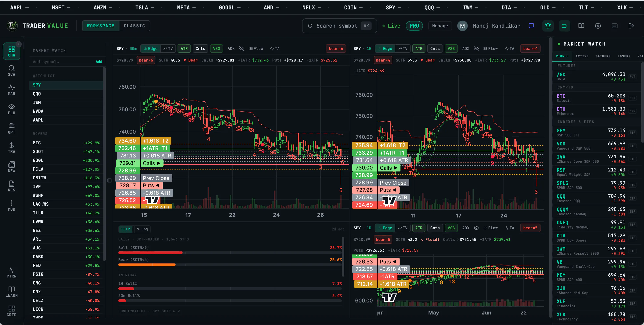
Task: Toggle Cnts on SPY 30m chart
Action: pos(200,48)
